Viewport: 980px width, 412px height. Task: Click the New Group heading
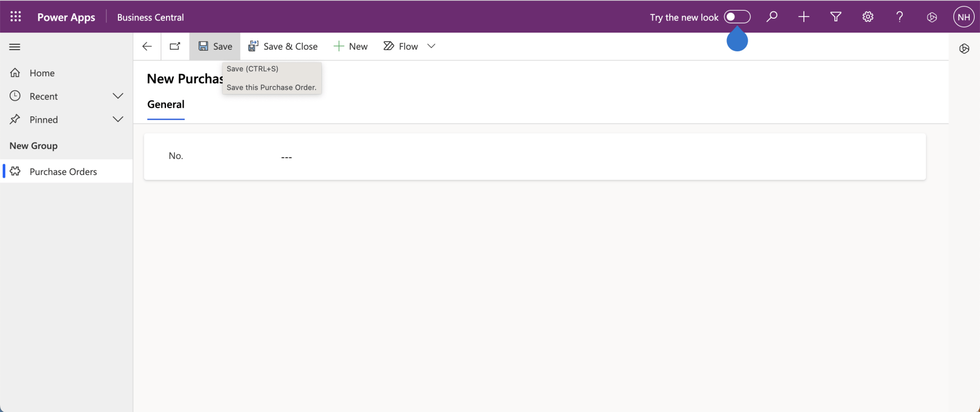tap(34, 146)
